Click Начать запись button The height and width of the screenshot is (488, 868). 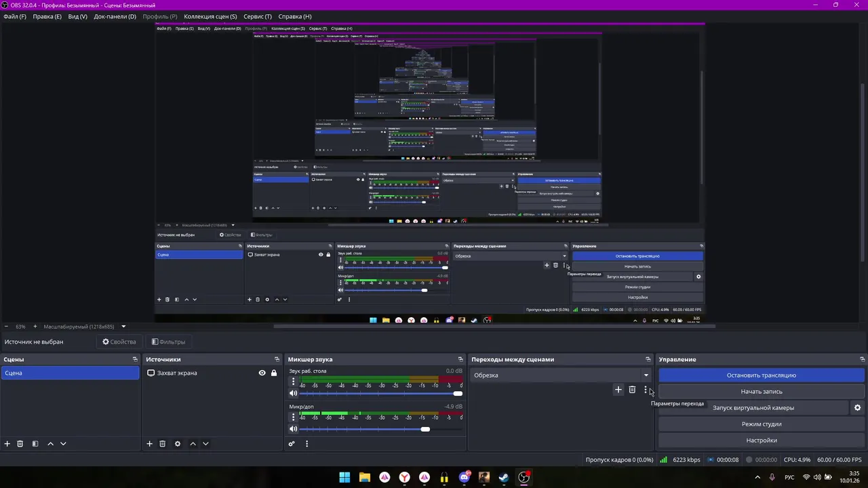[762, 392]
